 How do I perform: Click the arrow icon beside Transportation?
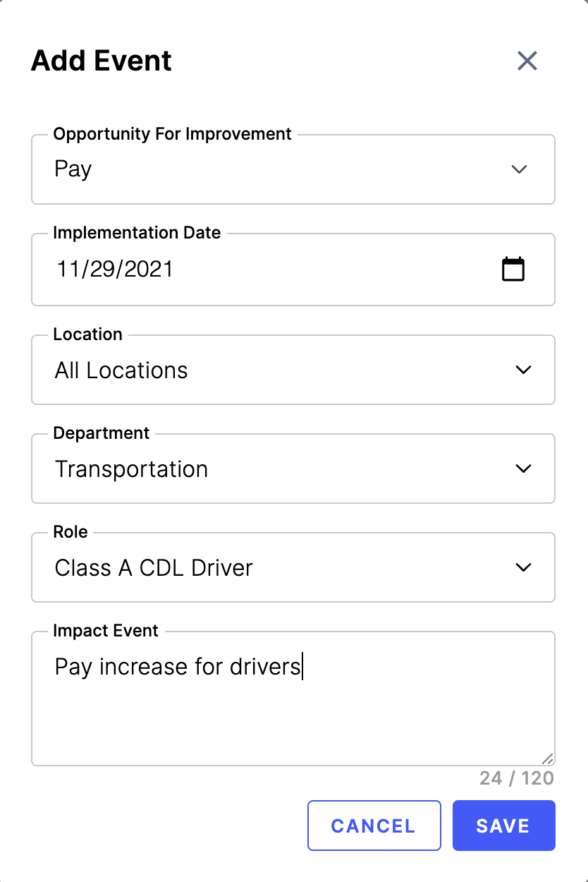[x=523, y=469]
